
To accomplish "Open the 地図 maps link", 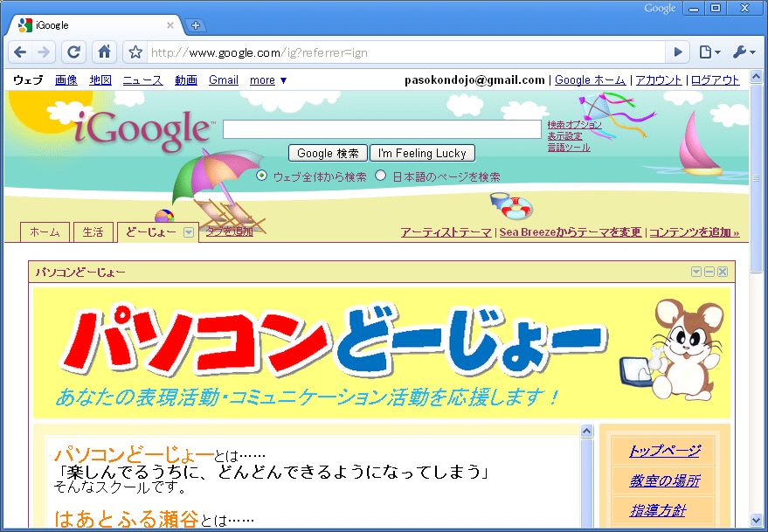I will coord(100,79).
